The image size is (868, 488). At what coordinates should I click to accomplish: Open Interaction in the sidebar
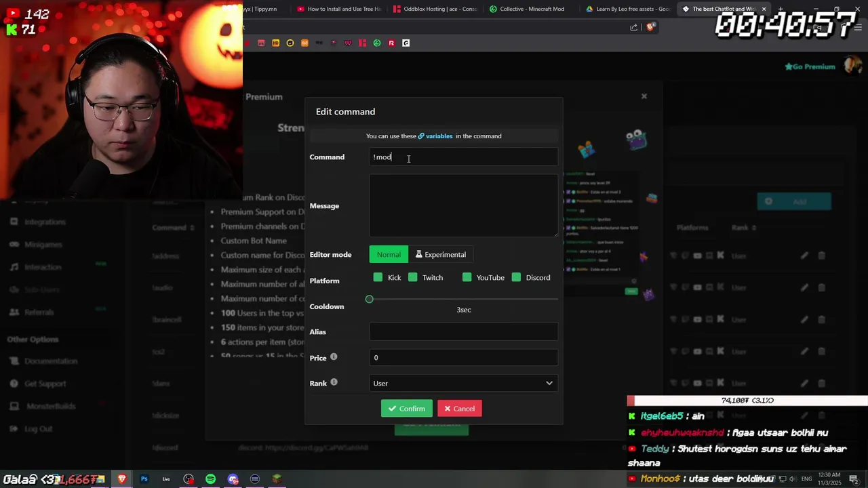tap(43, 267)
